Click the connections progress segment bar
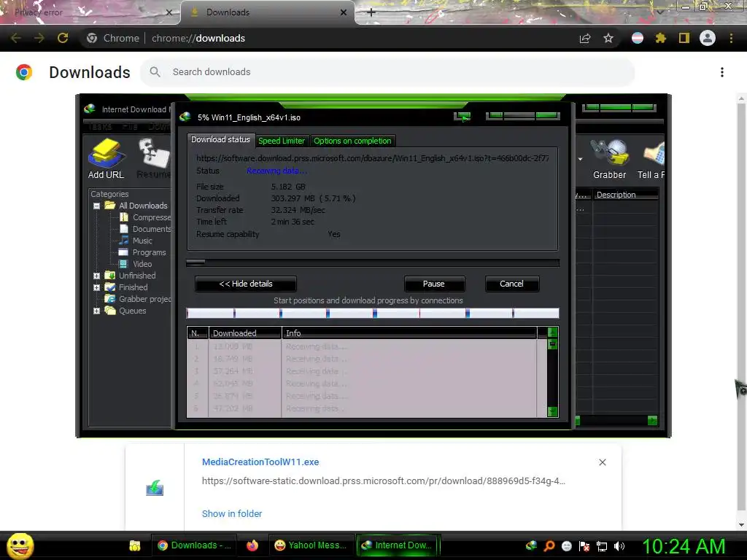The height and width of the screenshot is (560, 747). (x=373, y=313)
